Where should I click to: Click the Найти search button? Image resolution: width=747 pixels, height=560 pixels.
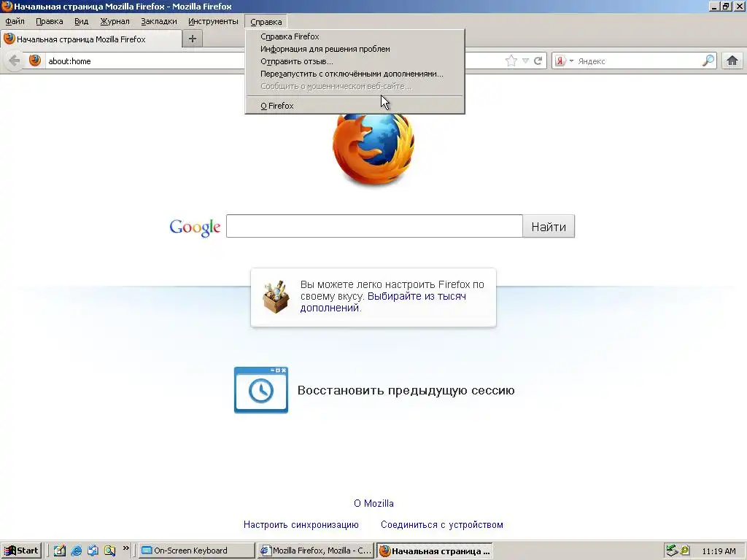click(549, 226)
